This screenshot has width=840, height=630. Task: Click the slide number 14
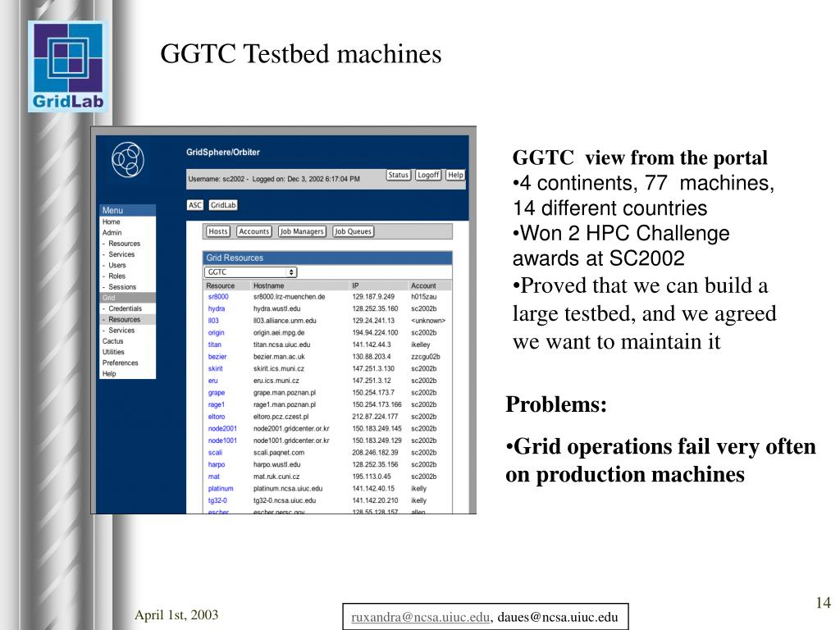(824, 603)
